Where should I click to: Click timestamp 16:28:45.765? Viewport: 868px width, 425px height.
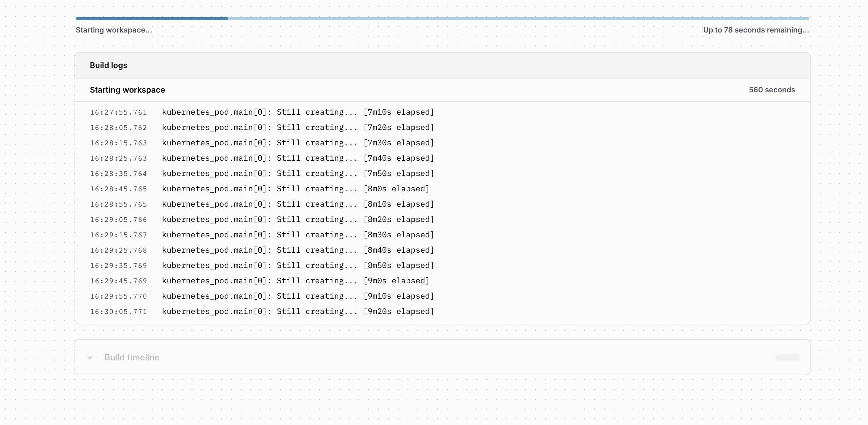pos(118,189)
